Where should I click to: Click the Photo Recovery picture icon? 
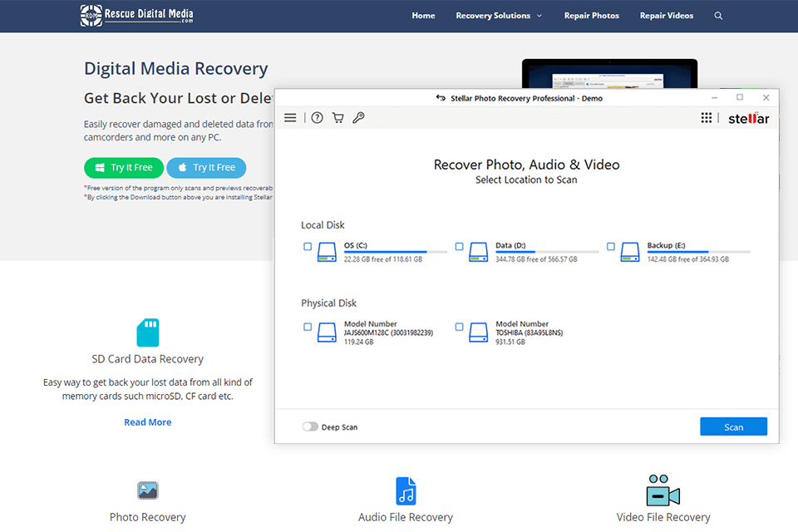[148, 490]
